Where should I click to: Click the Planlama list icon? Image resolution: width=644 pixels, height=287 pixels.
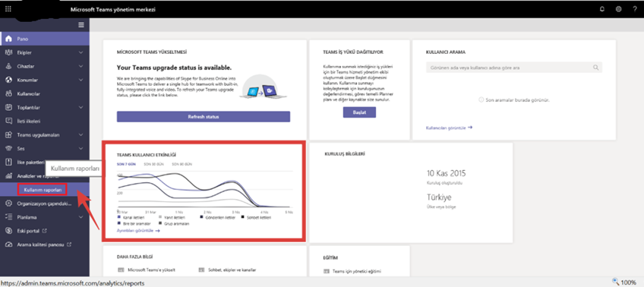pyautogui.click(x=8, y=217)
